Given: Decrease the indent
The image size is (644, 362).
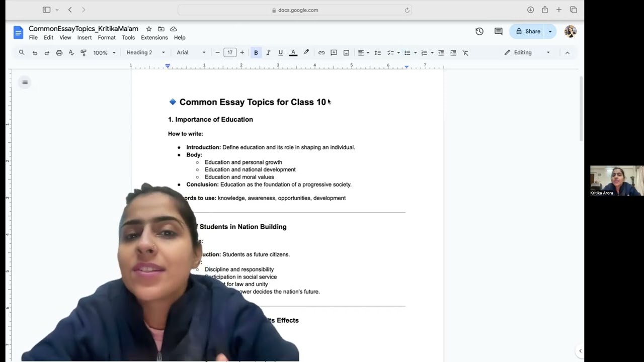Looking at the screenshot, I should click(x=441, y=52).
